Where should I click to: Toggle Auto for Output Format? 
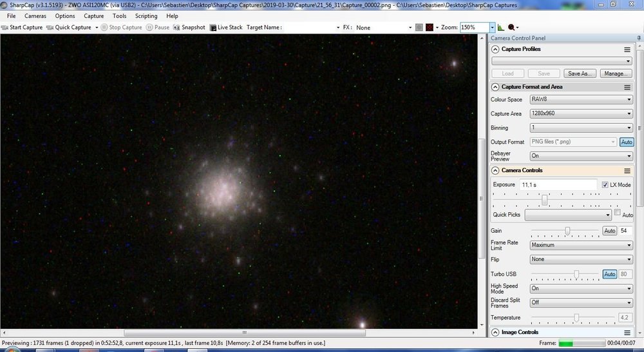click(x=627, y=142)
